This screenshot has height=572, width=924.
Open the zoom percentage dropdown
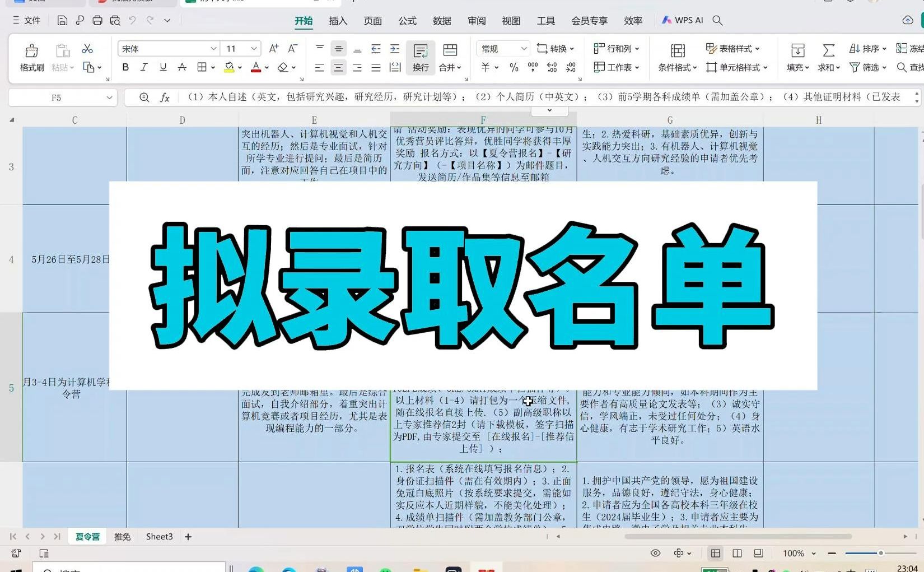[814, 554]
